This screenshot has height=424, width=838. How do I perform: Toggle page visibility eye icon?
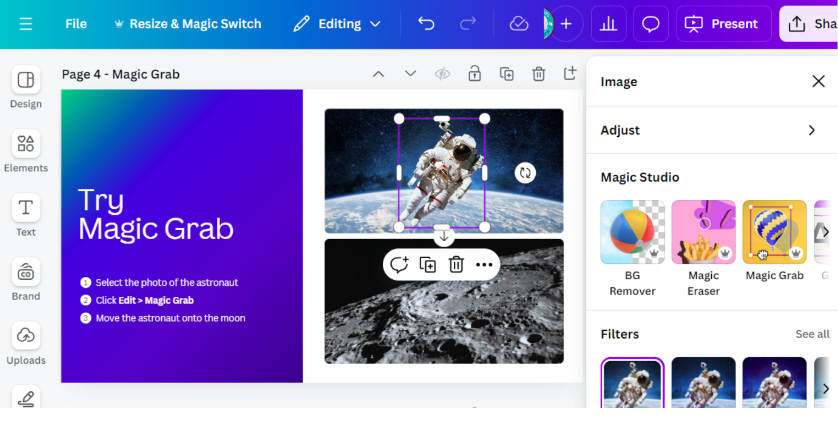click(443, 74)
